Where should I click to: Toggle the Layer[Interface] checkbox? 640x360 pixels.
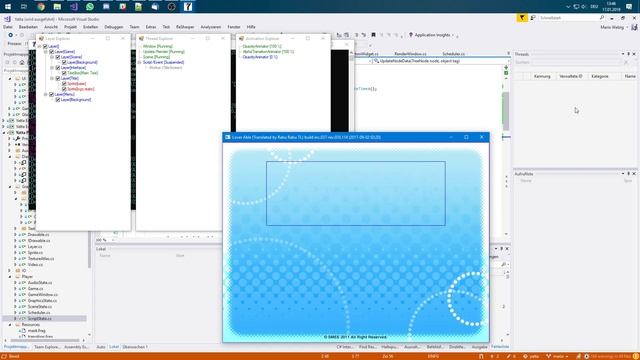tap(58, 68)
